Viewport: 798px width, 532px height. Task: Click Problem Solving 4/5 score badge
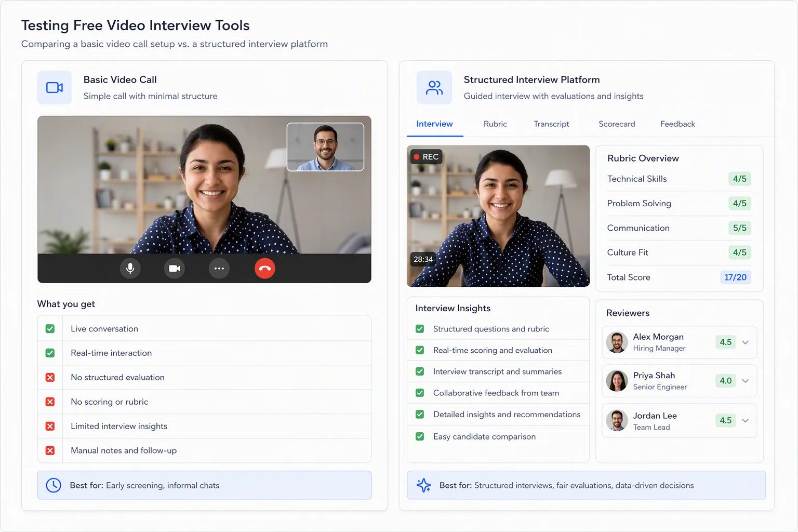(x=740, y=203)
